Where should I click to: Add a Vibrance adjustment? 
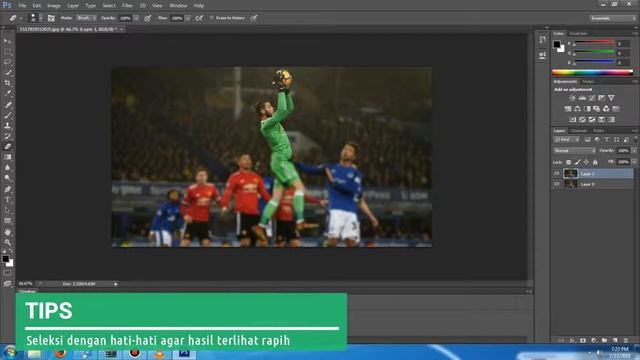click(x=611, y=98)
